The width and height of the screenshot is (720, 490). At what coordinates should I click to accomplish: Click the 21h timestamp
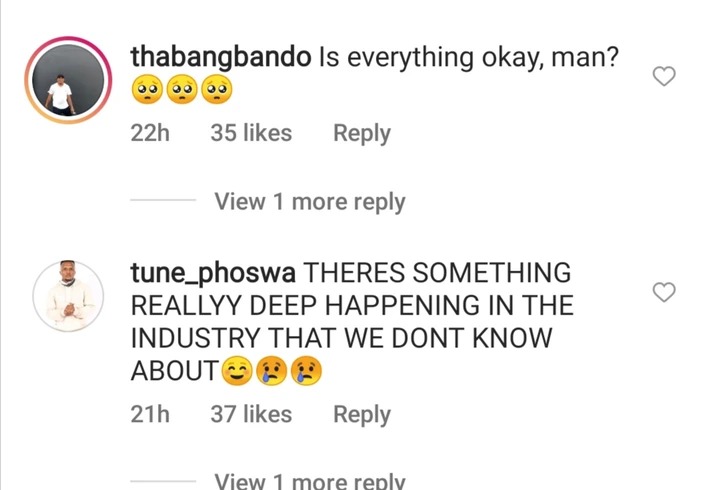150,414
